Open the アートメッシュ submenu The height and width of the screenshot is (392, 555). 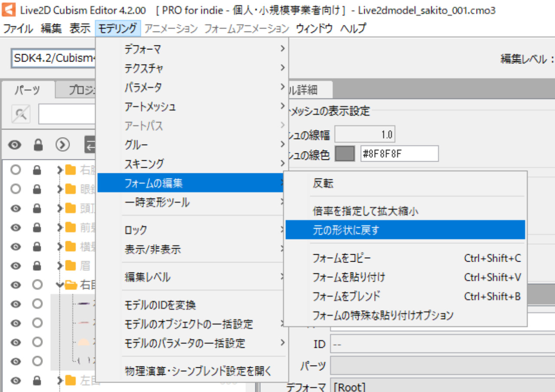[192, 107]
